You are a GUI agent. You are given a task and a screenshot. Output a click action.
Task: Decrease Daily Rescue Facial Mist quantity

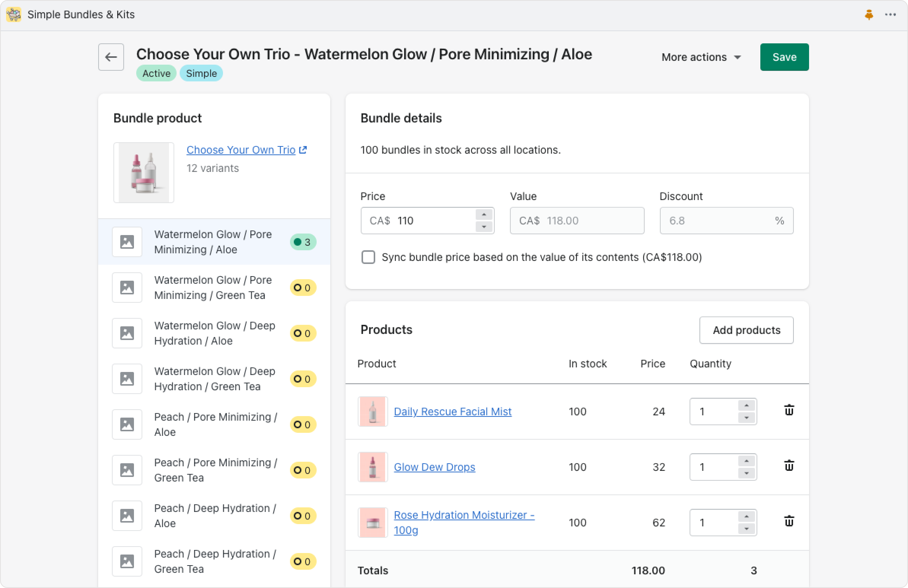[746, 418]
